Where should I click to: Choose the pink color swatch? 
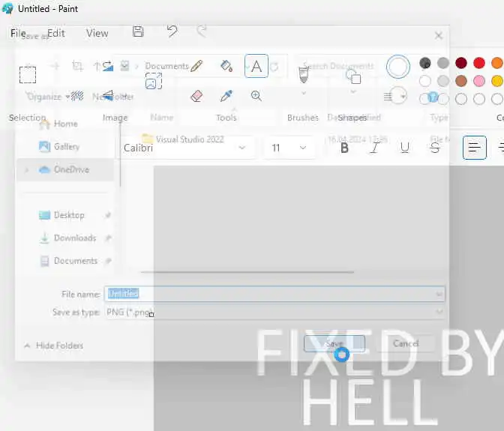479,81
